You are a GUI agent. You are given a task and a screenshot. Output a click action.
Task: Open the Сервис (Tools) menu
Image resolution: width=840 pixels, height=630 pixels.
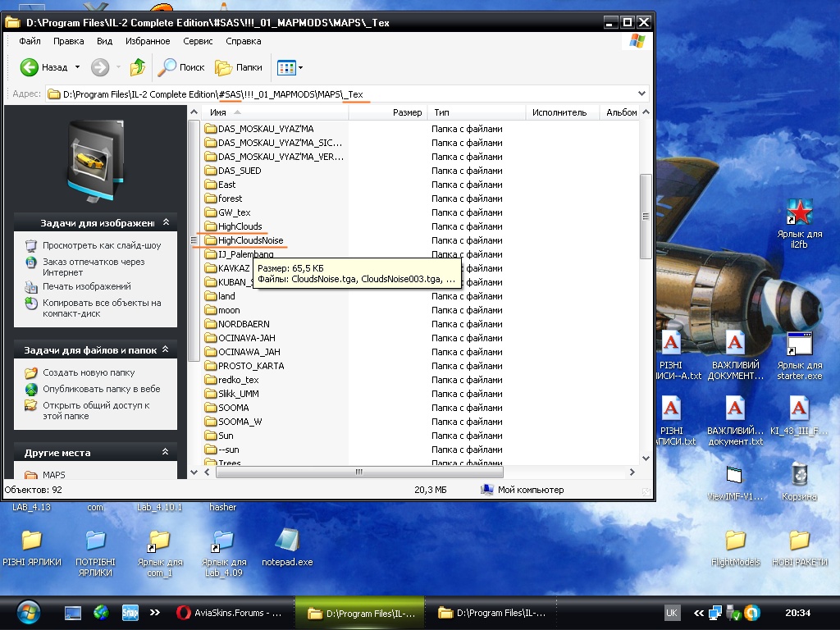pos(198,41)
